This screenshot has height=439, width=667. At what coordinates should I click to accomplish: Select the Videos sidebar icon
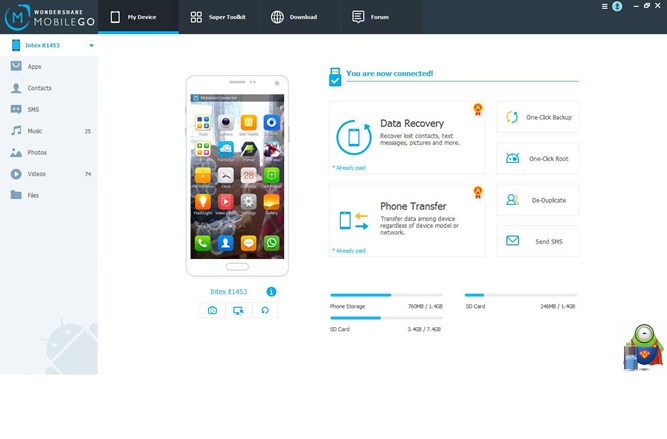click(x=16, y=174)
